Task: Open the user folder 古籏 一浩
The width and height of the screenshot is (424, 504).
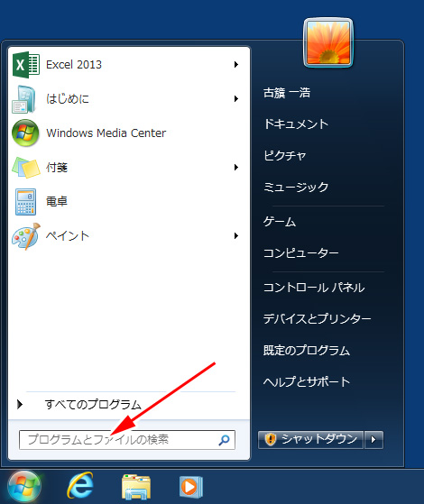Action: pyautogui.click(x=287, y=93)
